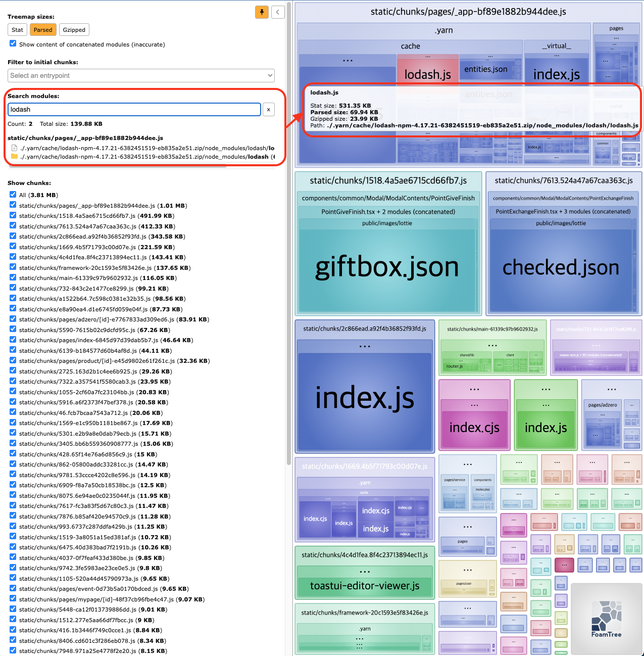Viewport: 644px width, 656px height.
Task: Uncheck the framework-20c1593e5f83426e.js chunk checkbox
Action: [x=13, y=267]
